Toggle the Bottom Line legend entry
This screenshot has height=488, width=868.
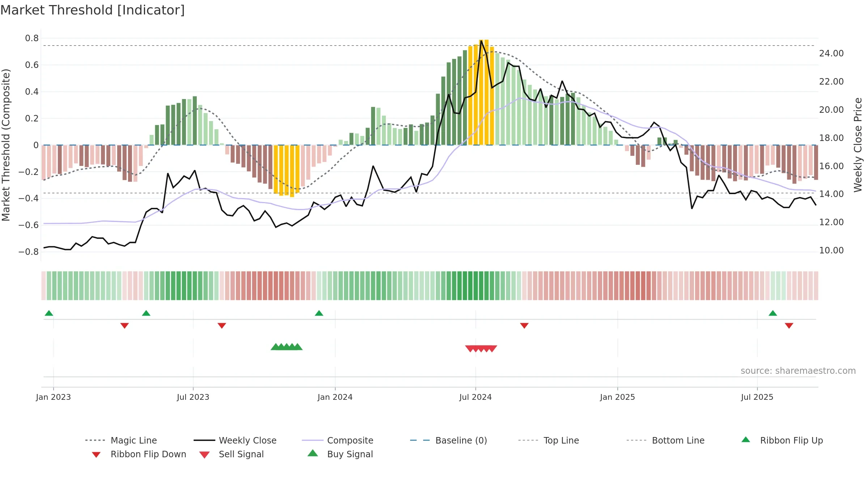(x=665, y=440)
